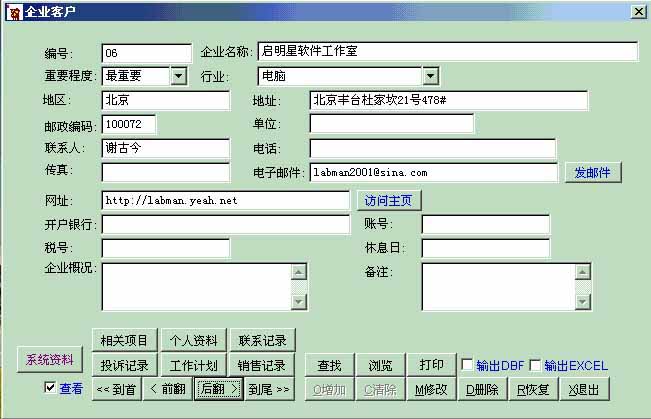Enable the 输出EXCEL checkbox
Screen dimensions: 651x419
[x=535, y=365]
